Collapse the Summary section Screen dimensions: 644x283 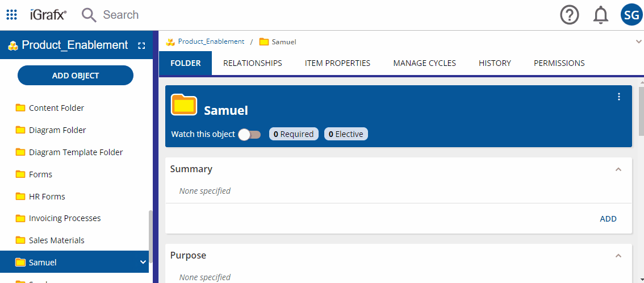(618, 169)
